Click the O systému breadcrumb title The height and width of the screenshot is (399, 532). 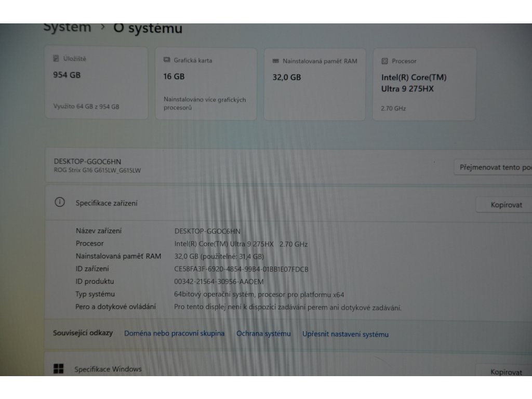pos(148,28)
